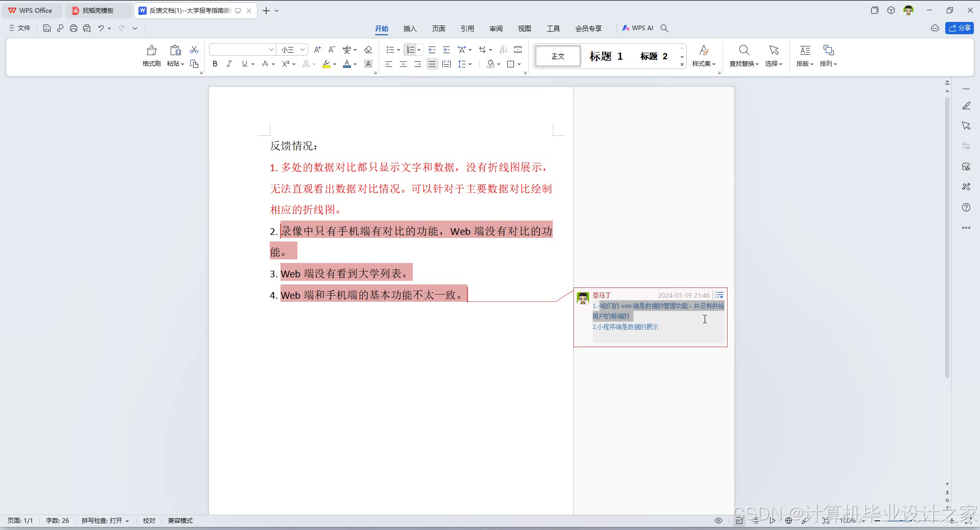Click the 分享 share button

pyautogui.click(x=960, y=28)
